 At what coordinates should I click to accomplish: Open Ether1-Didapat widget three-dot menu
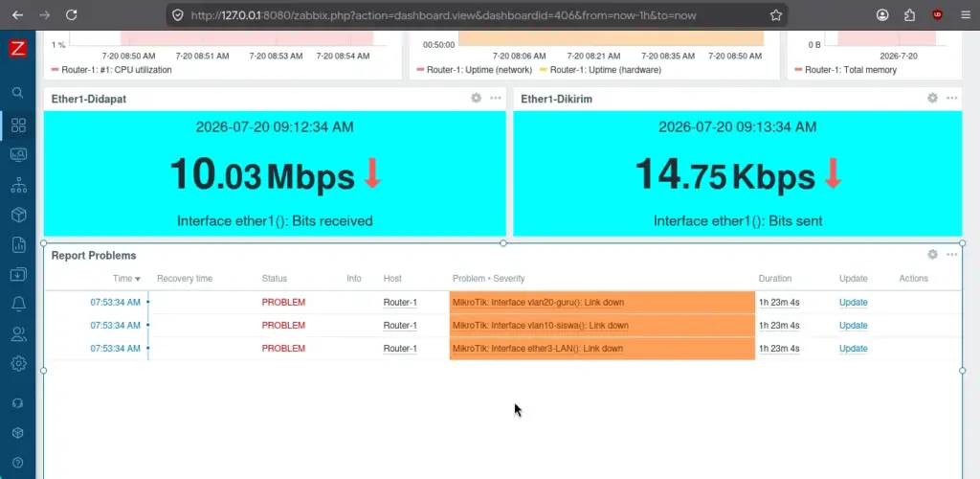pos(496,98)
